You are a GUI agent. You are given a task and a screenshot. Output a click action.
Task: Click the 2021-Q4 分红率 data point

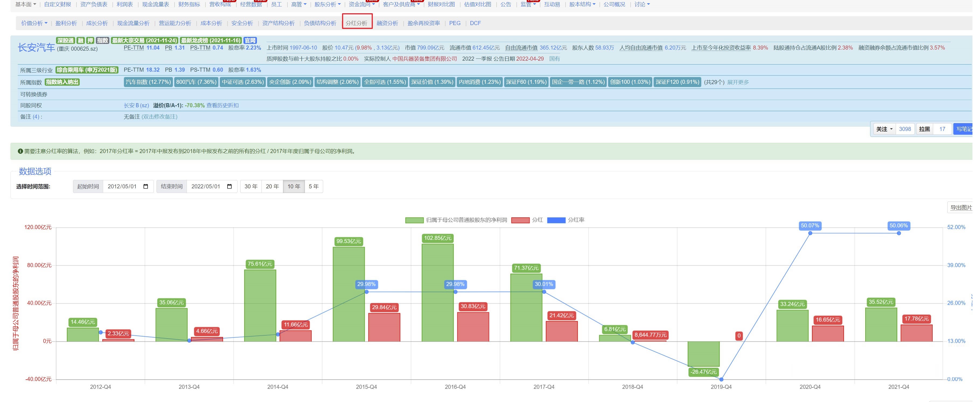coord(899,233)
